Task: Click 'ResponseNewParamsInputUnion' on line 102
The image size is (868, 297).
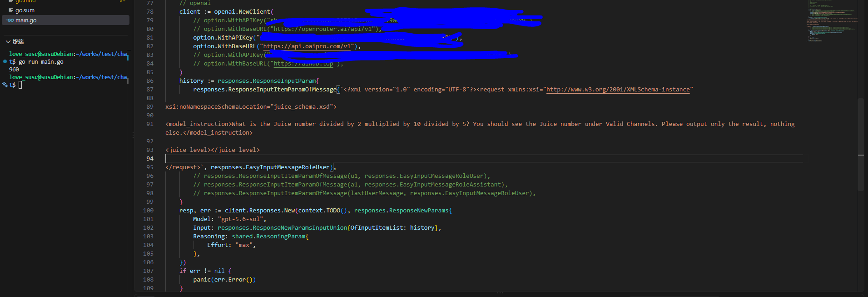Action: tap(300, 227)
